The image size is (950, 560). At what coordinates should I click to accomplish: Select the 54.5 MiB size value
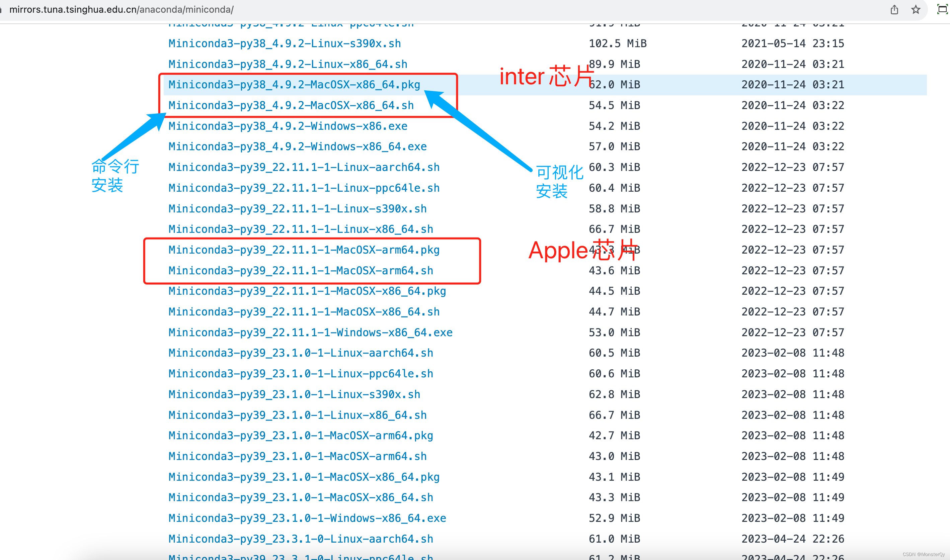point(614,105)
